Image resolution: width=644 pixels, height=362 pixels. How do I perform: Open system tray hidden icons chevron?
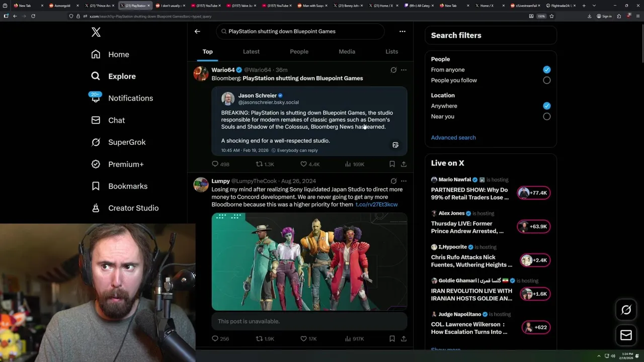point(599,356)
